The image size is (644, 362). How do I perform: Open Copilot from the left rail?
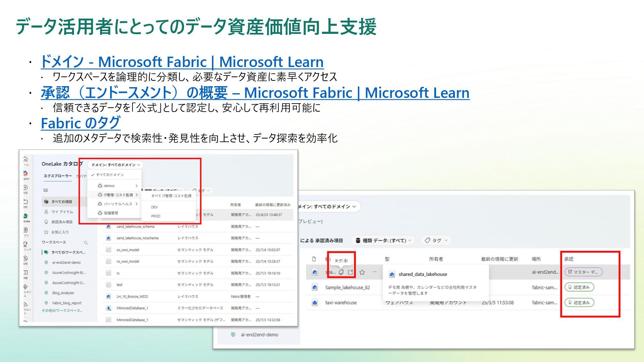25,173
